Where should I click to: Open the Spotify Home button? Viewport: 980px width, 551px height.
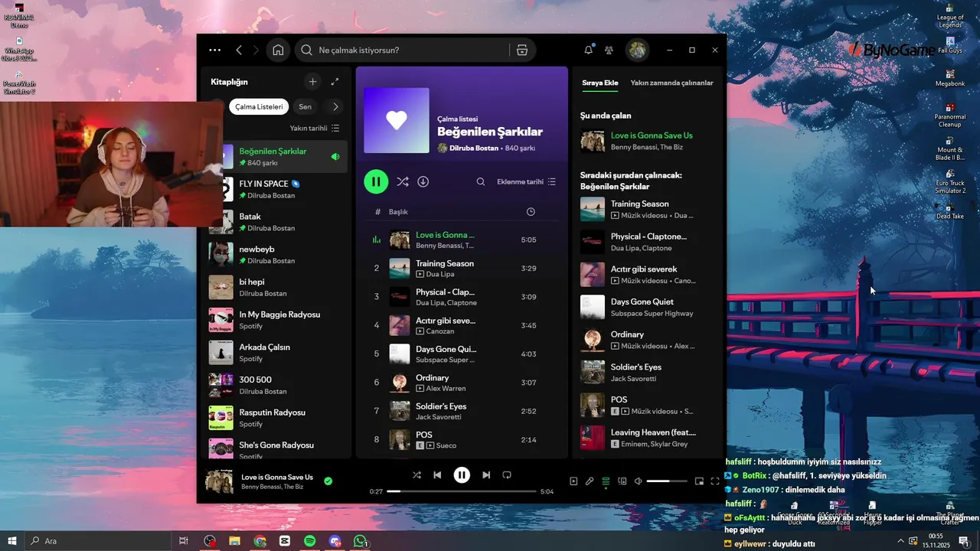tap(278, 50)
